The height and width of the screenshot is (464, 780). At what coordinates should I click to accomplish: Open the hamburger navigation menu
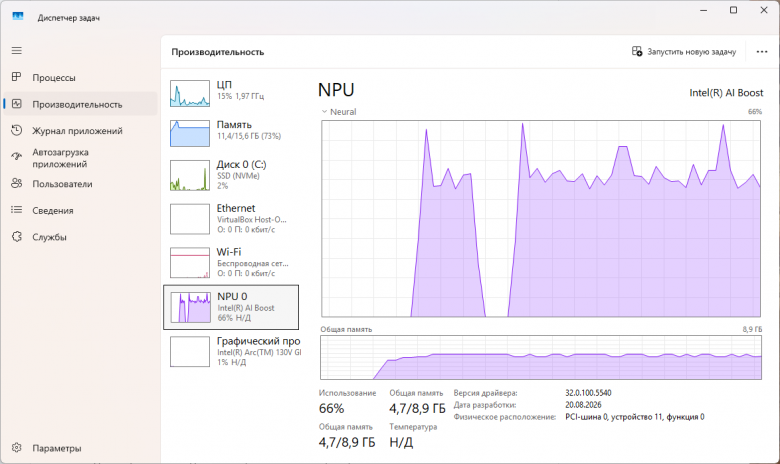coord(16,51)
